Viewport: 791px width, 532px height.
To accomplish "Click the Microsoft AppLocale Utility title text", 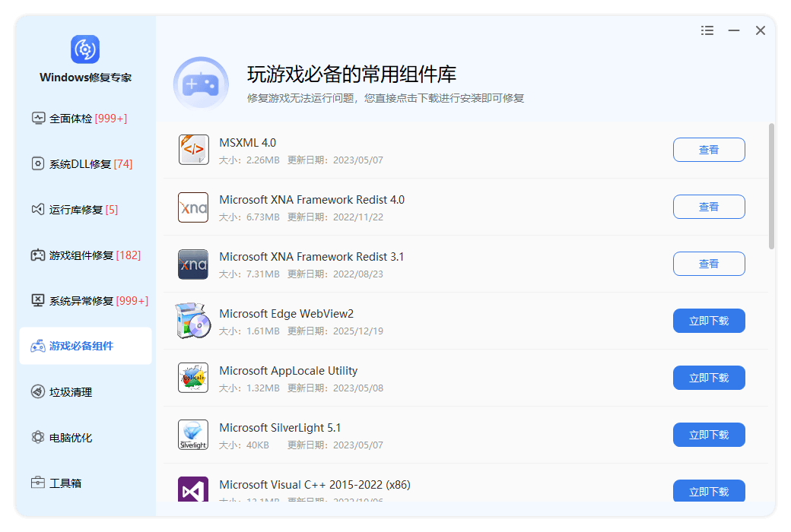I will [288, 371].
